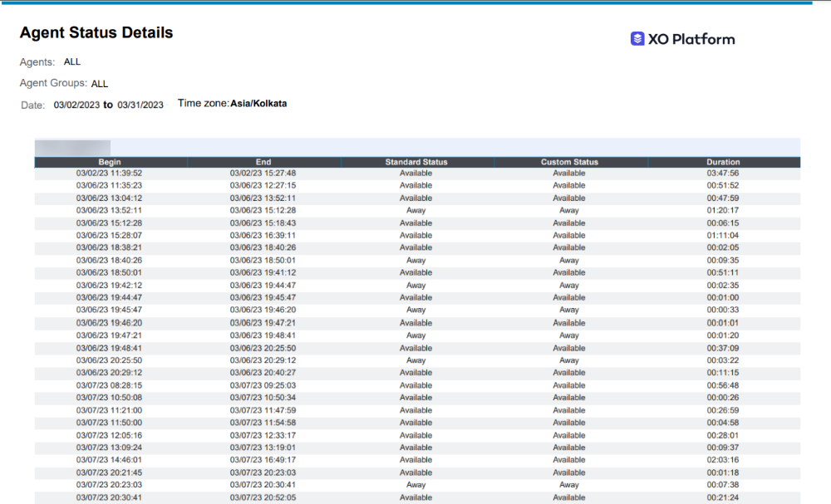Click the XO Platform logo icon
Viewport: 831px width, 504px height.
click(637, 38)
